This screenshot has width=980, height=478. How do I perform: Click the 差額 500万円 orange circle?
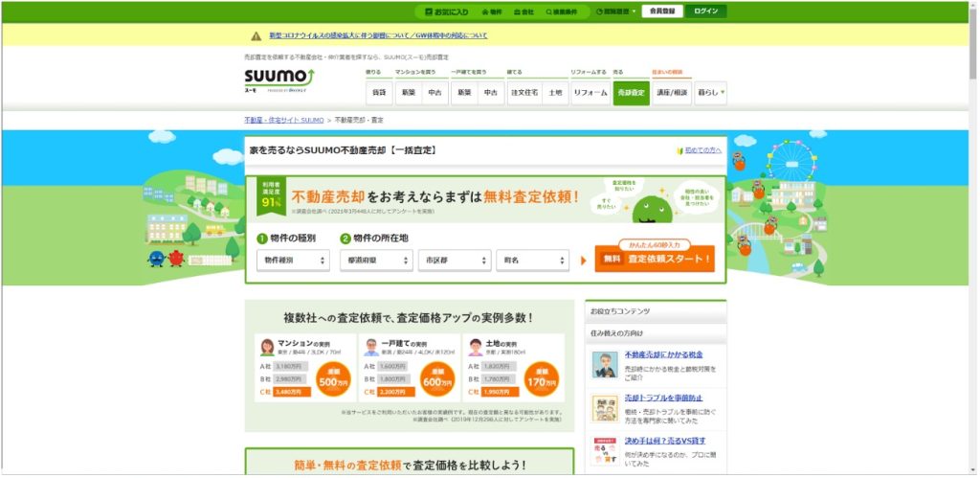click(333, 379)
